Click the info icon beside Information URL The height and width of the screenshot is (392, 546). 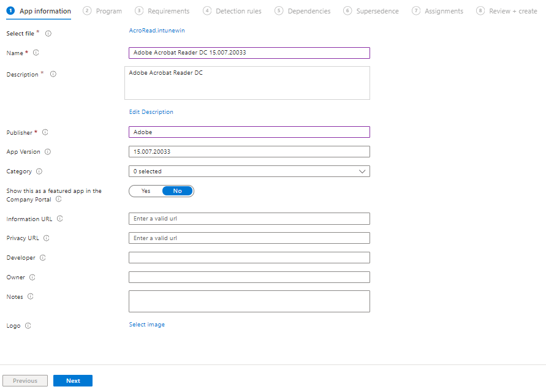[x=60, y=219]
